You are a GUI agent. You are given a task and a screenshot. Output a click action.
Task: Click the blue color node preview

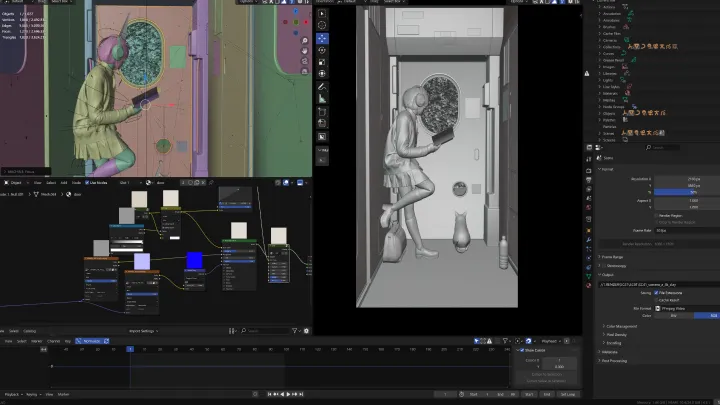click(195, 260)
